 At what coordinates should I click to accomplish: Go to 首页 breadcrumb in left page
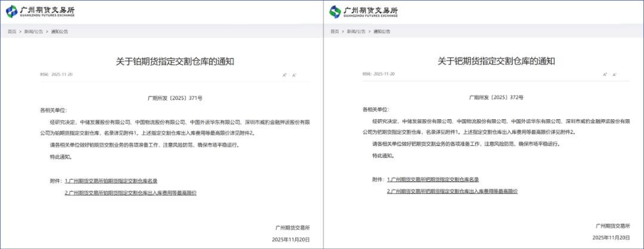12,32
